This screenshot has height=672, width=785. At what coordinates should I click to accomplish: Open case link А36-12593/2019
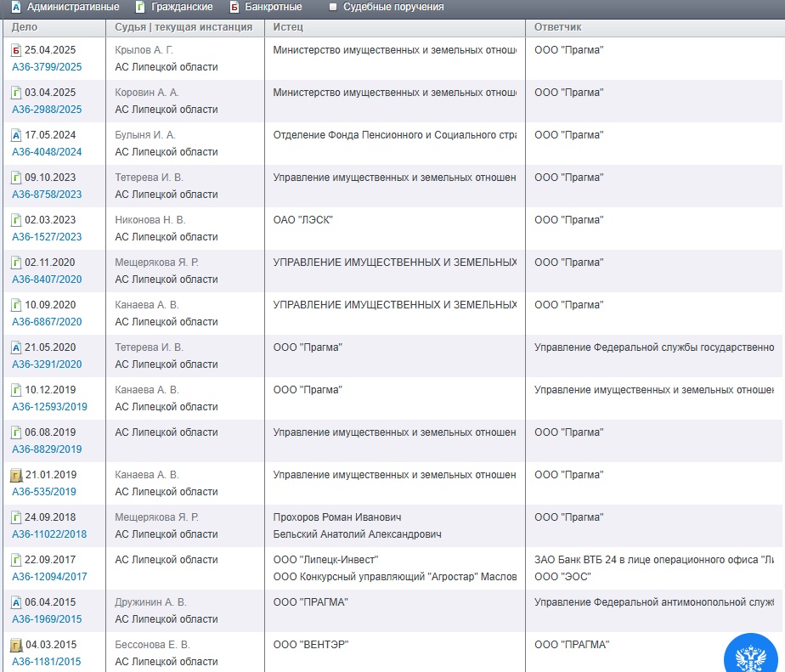tap(49, 407)
